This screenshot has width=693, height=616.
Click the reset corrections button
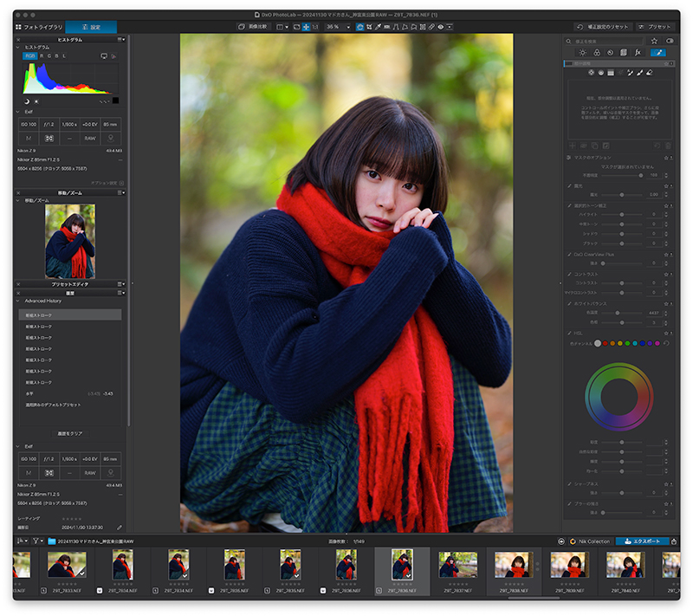603,27
